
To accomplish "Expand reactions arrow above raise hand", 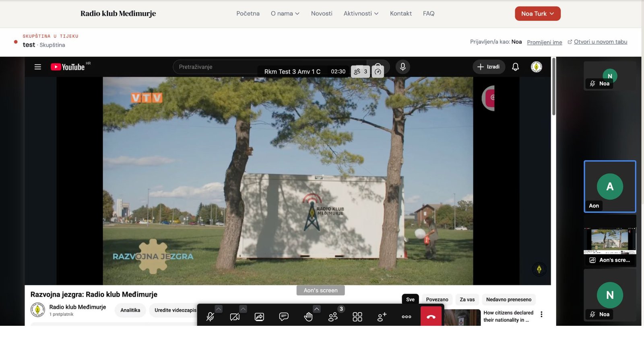I will (x=317, y=309).
